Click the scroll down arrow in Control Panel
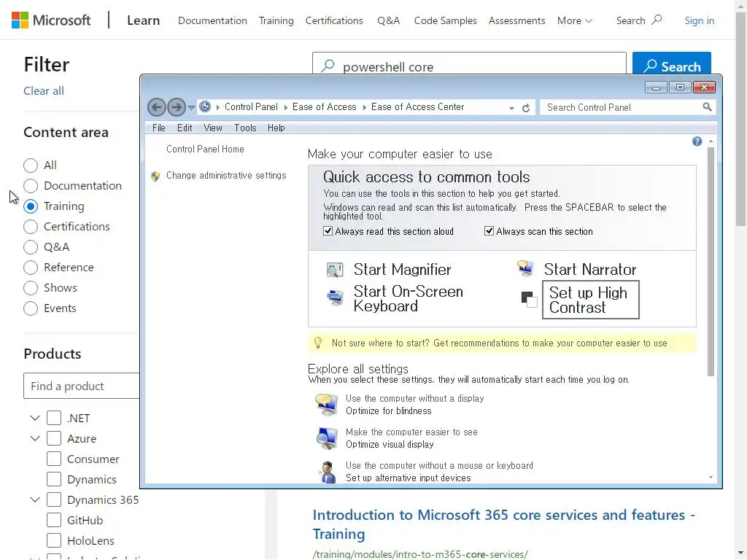Viewport: 747px width, 560px height. pyautogui.click(x=711, y=477)
